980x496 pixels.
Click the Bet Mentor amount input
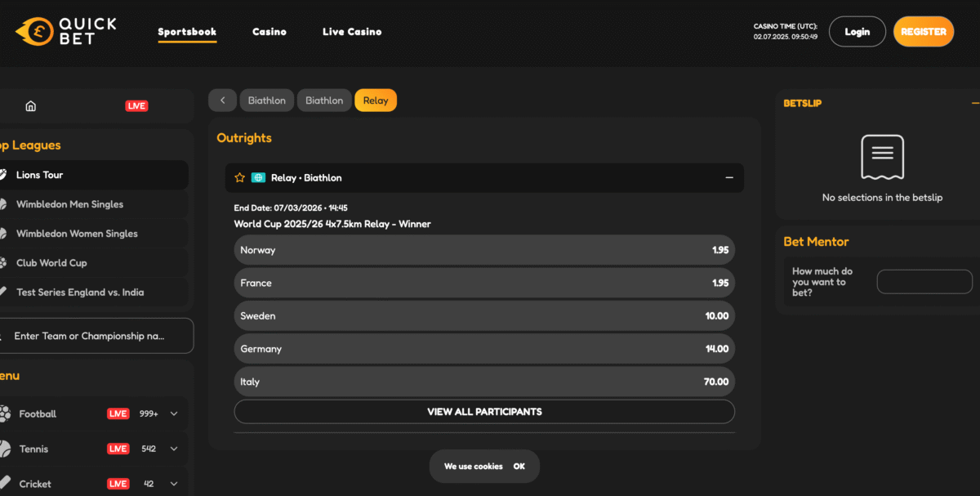tap(924, 282)
